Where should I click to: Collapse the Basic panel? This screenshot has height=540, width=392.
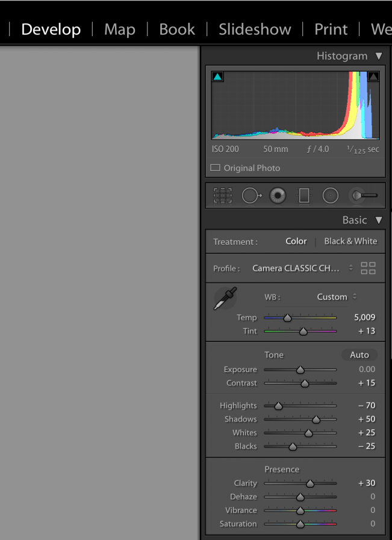tap(379, 220)
